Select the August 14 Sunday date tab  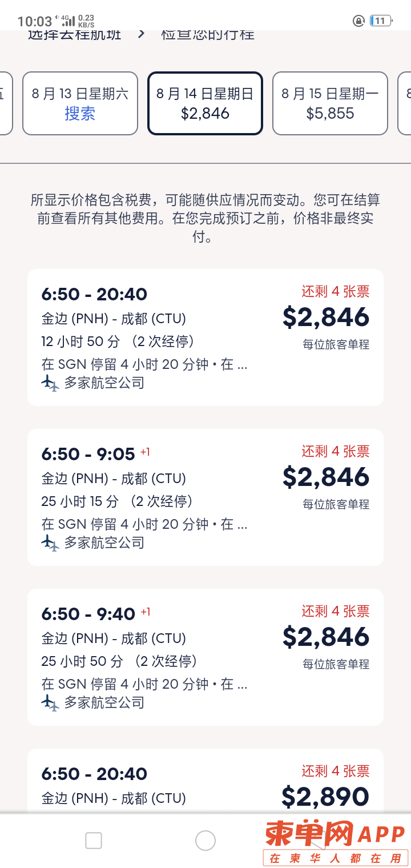pos(205,103)
